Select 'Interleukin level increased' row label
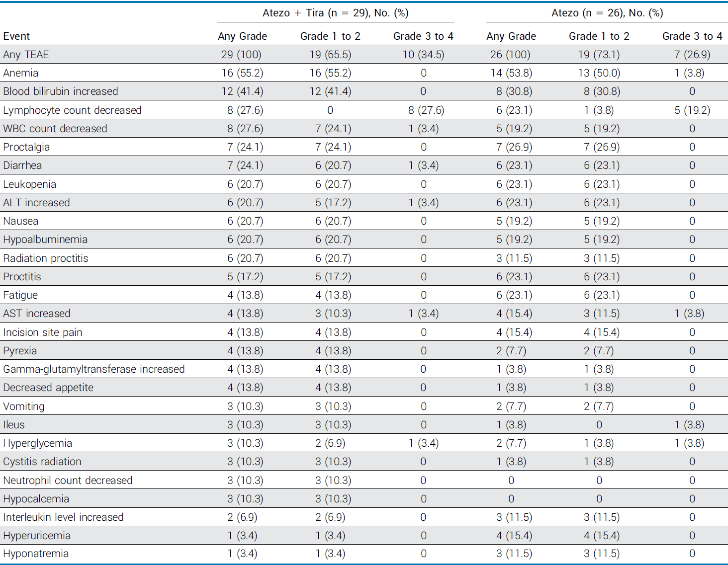 63,517
